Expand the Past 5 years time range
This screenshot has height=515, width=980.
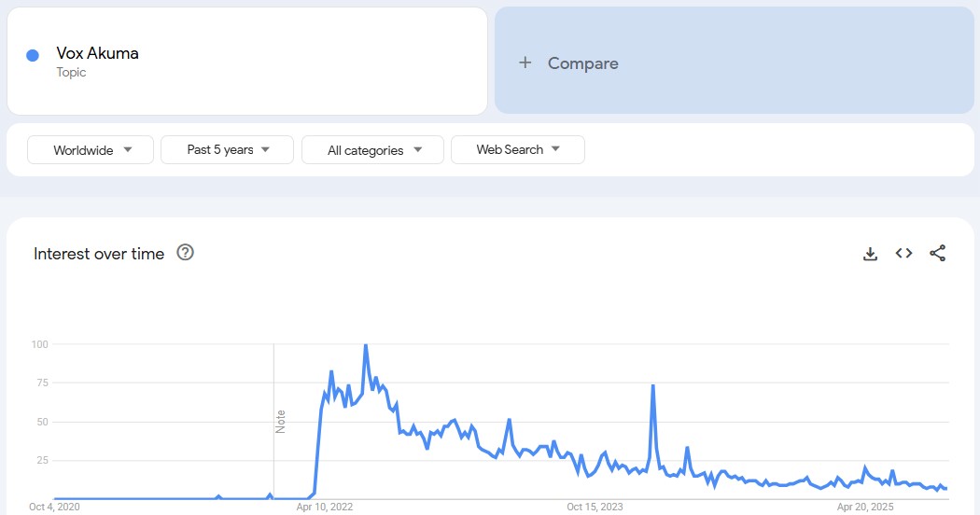pos(227,149)
